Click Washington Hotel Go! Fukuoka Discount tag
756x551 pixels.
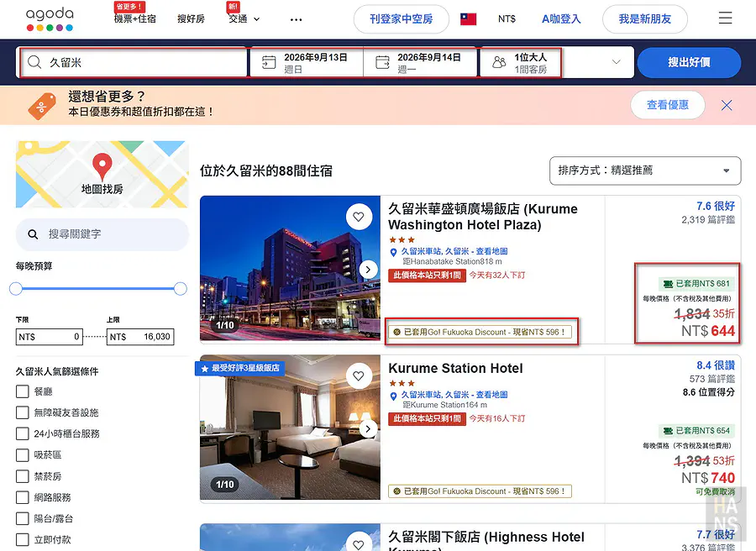coord(480,332)
